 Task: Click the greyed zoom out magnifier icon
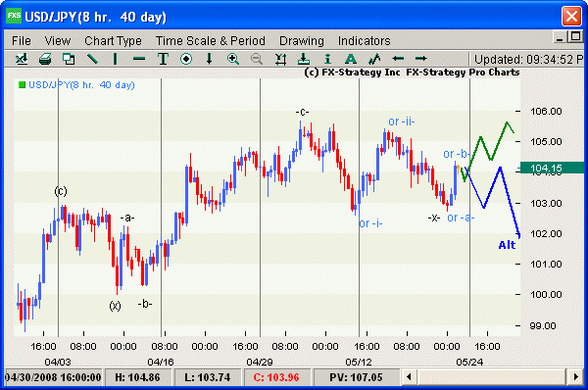(x=257, y=59)
